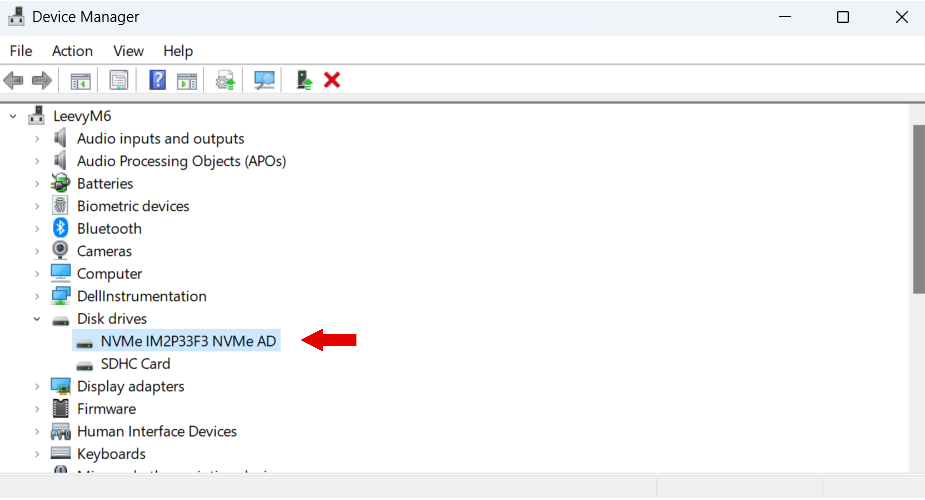Select the Human Interface Devices label
This screenshot has height=500, width=925.
pos(157,431)
